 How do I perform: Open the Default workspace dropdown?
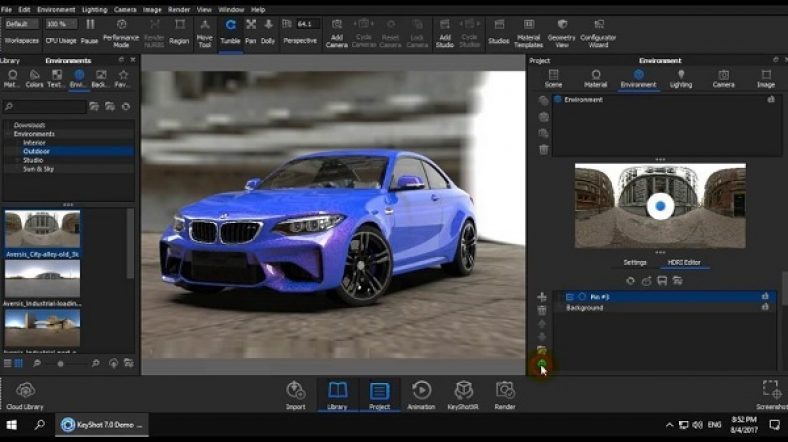22,23
